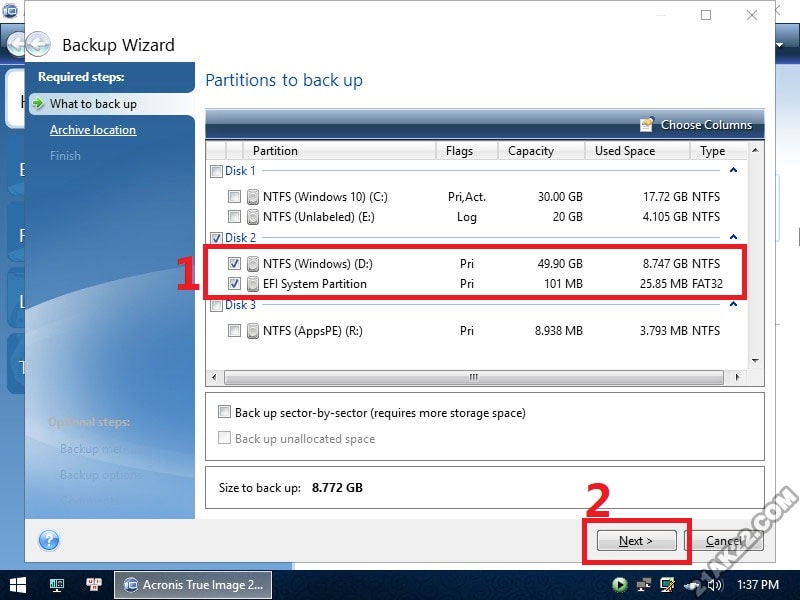The image size is (800, 600).
Task: Click the taskbar clock 1:37 PM
Action: (x=758, y=585)
